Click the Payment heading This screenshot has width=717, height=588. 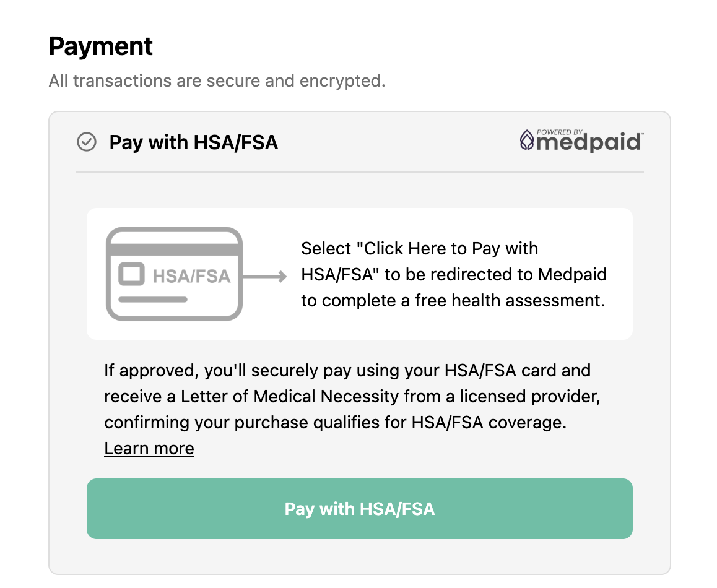click(101, 47)
